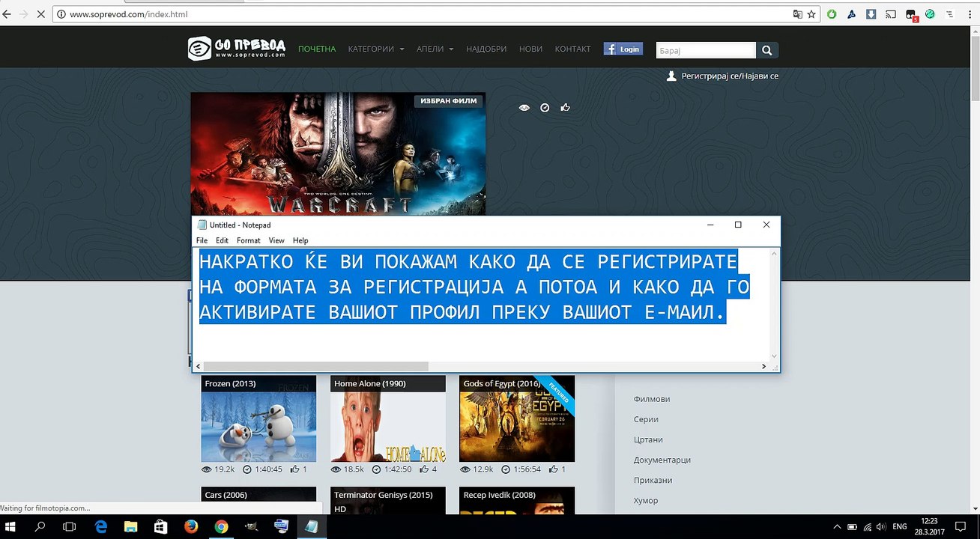
Task: Open the Action Center notifications icon
Action: (961, 527)
